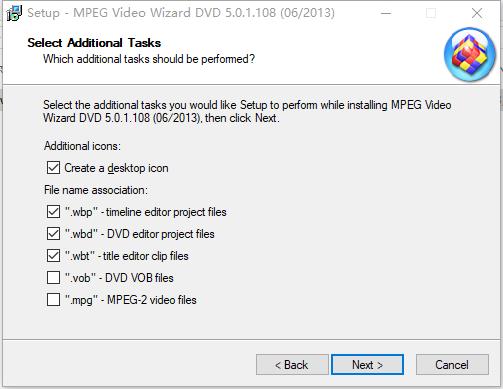Click the 'MPEG-2 video files' label text

152,300
